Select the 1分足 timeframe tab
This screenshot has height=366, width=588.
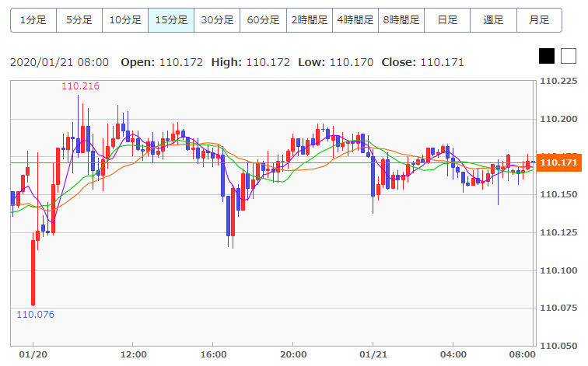pyautogui.click(x=33, y=20)
